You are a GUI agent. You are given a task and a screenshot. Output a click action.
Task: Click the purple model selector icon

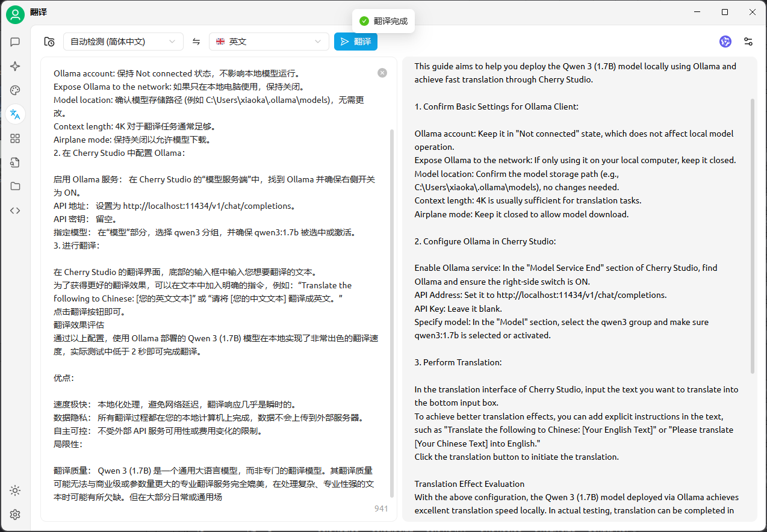click(x=725, y=42)
